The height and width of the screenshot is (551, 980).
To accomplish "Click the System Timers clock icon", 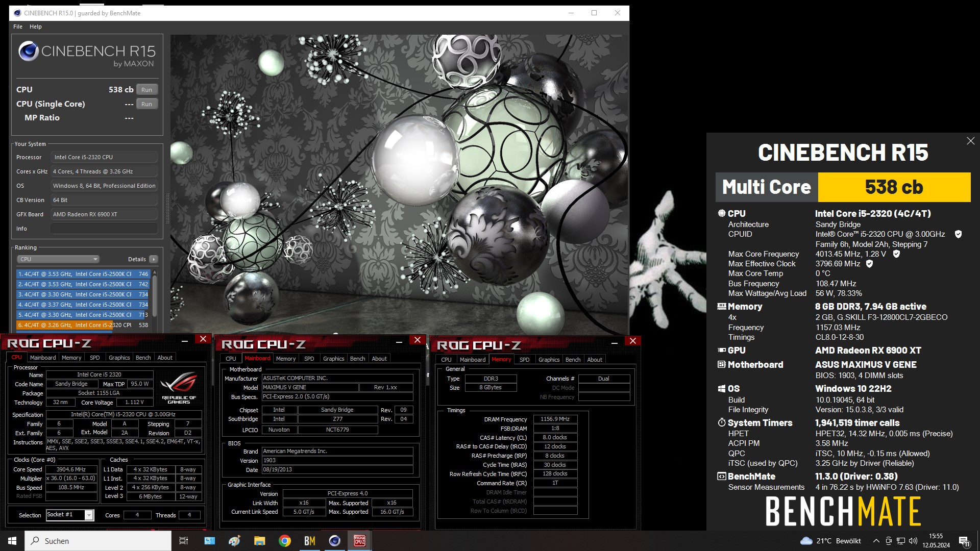I will pos(722,422).
